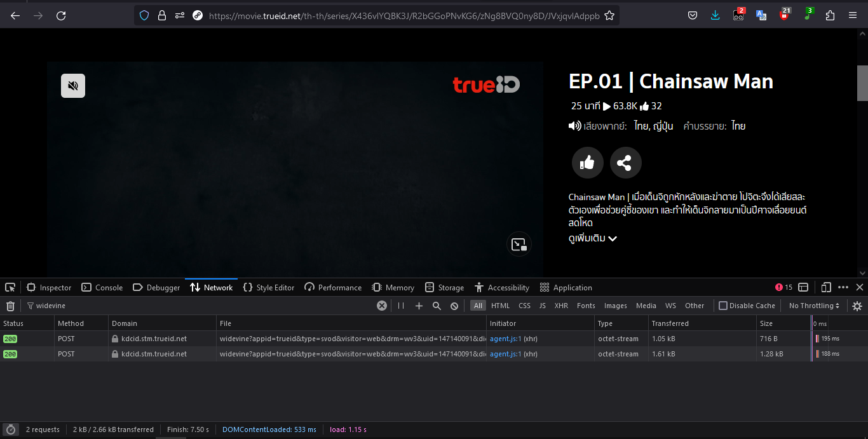Filter requests by JS
The height and width of the screenshot is (439, 868).
click(543, 306)
